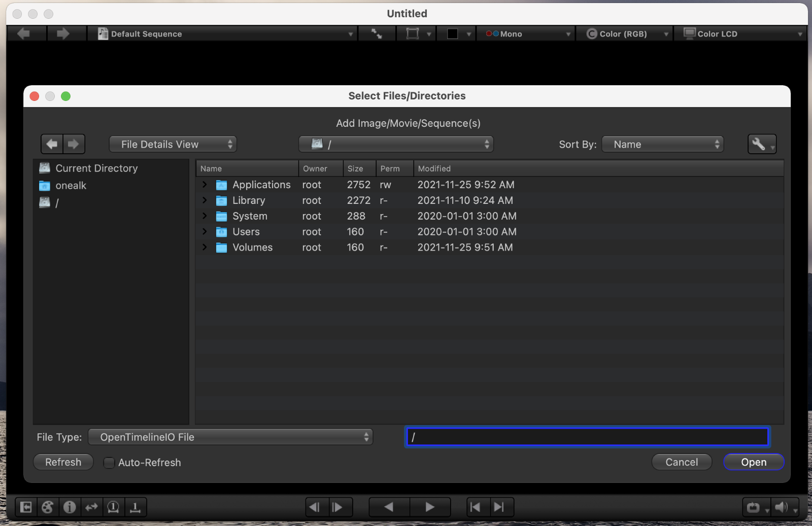This screenshot has height=526, width=812.
Task: Go forward using the RV top toolbar arrow
Action: [63, 34]
